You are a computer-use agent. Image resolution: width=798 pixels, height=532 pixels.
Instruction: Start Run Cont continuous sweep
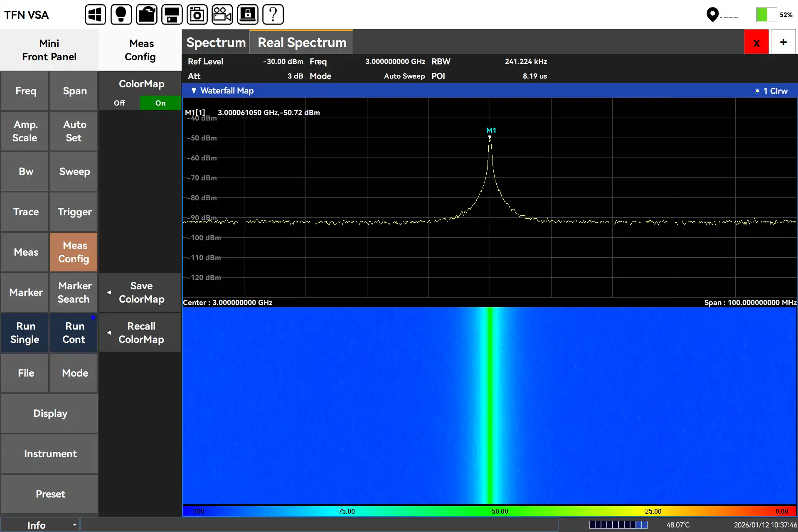click(x=74, y=332)
